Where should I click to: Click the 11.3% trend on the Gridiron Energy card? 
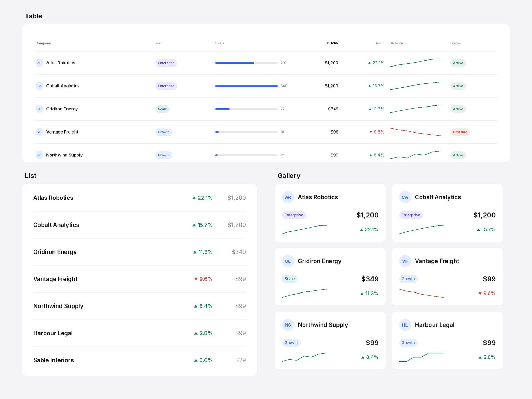click(x=369, y=293)
